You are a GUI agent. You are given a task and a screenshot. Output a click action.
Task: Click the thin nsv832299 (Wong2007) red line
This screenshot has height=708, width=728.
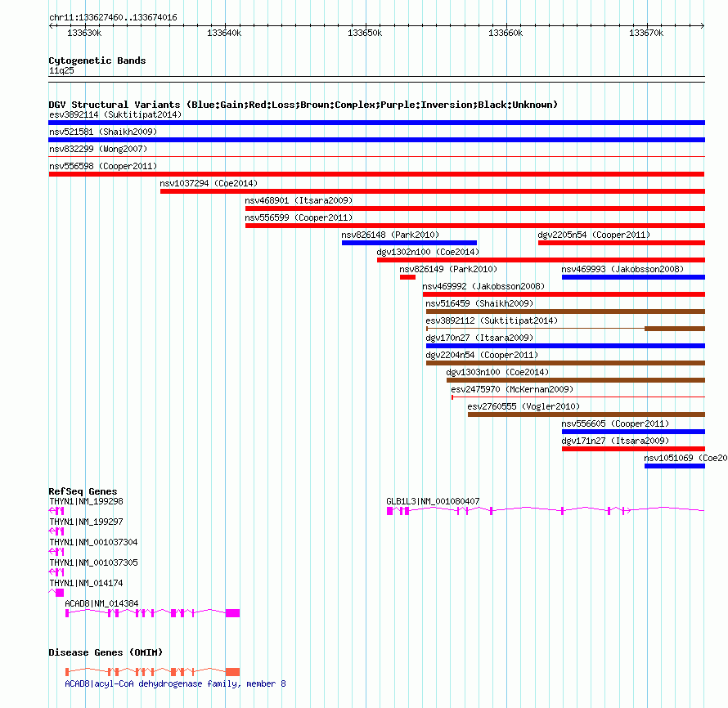[376, 157]
